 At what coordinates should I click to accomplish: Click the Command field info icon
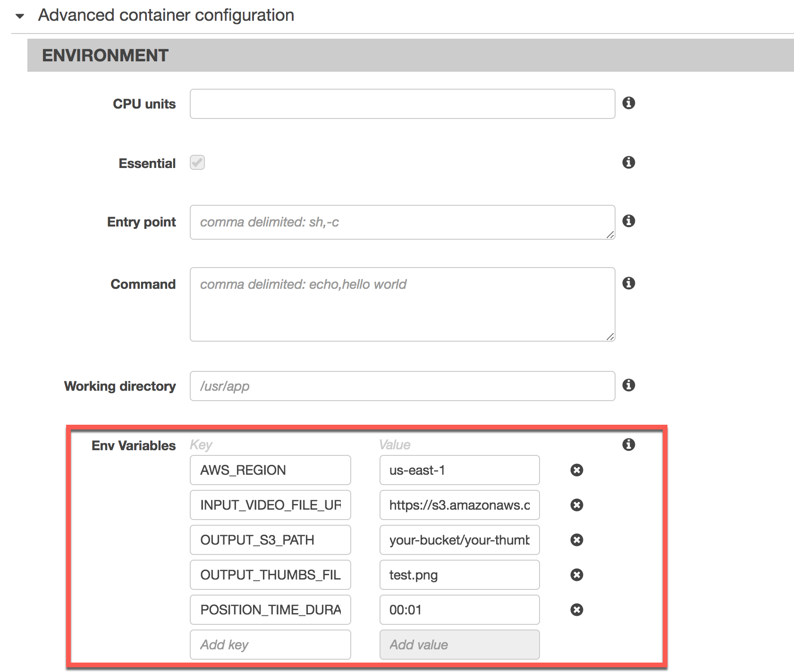(x=630, y=284)
